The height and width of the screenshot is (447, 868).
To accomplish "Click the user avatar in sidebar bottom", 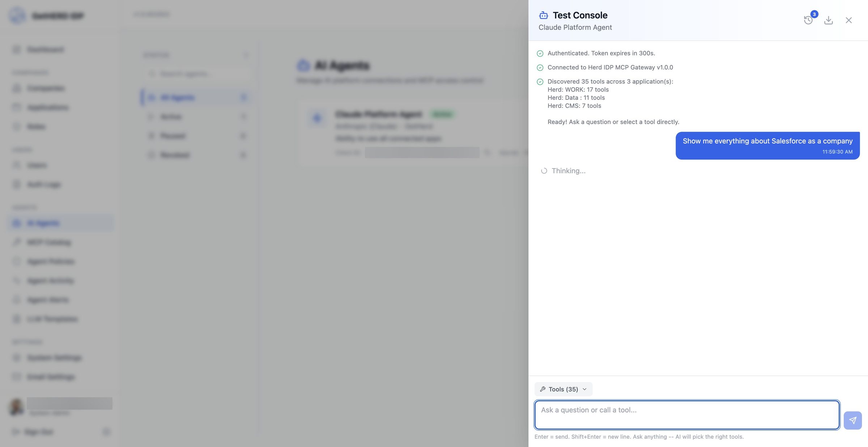I will tap(16, 406).
